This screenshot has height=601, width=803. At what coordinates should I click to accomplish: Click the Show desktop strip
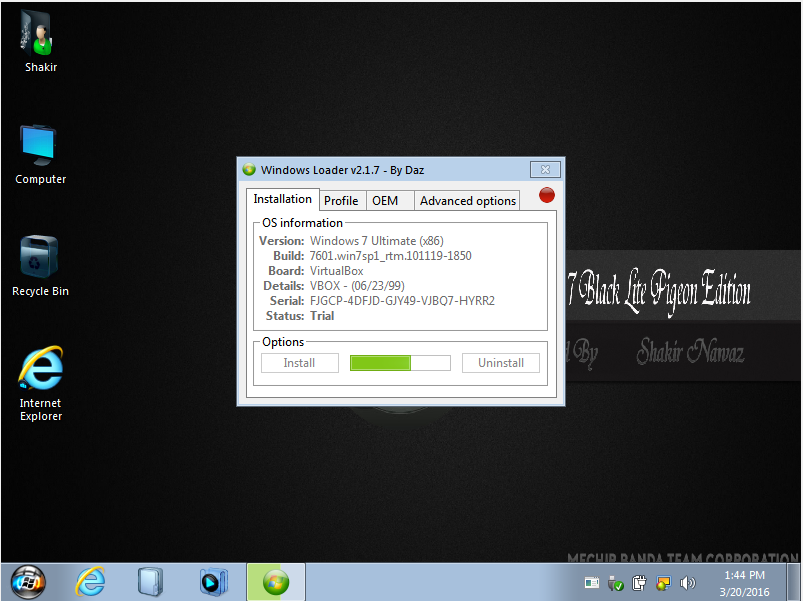pyautogui.click(x=793, y=582)
